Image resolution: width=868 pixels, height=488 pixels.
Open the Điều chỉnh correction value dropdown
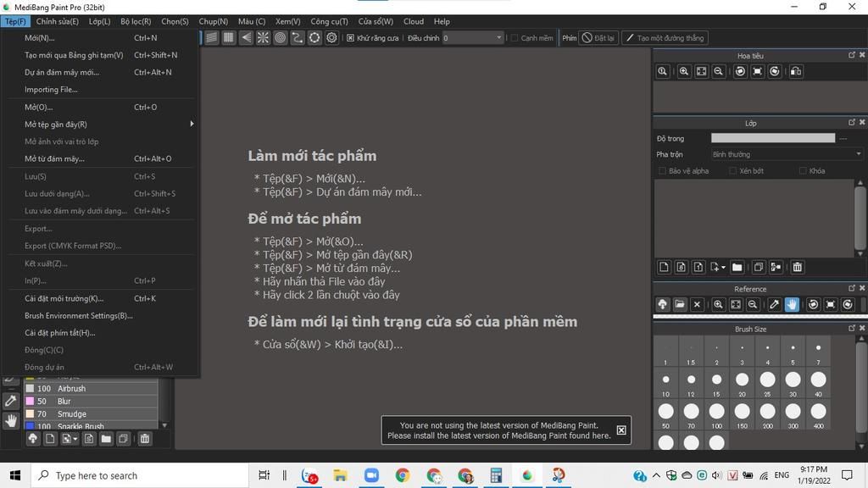point(473,38)
